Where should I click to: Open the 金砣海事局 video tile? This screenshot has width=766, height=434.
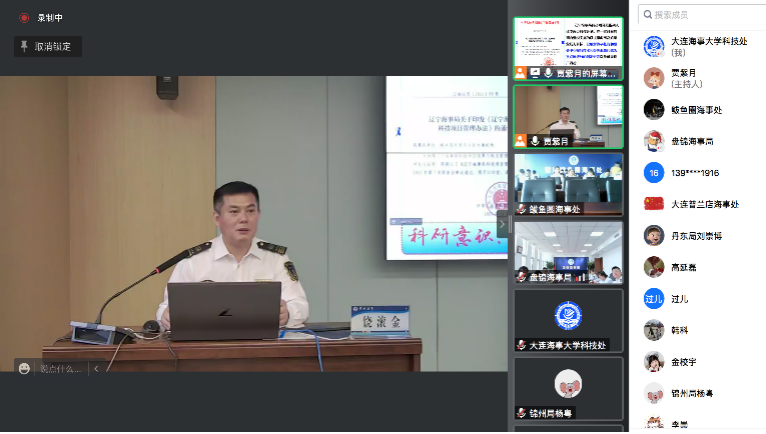pos(568,251)
